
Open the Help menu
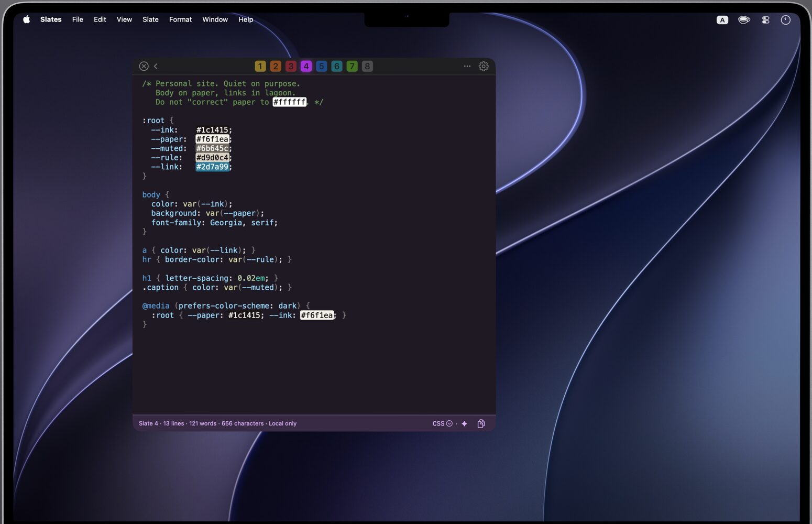pos(246,19)
